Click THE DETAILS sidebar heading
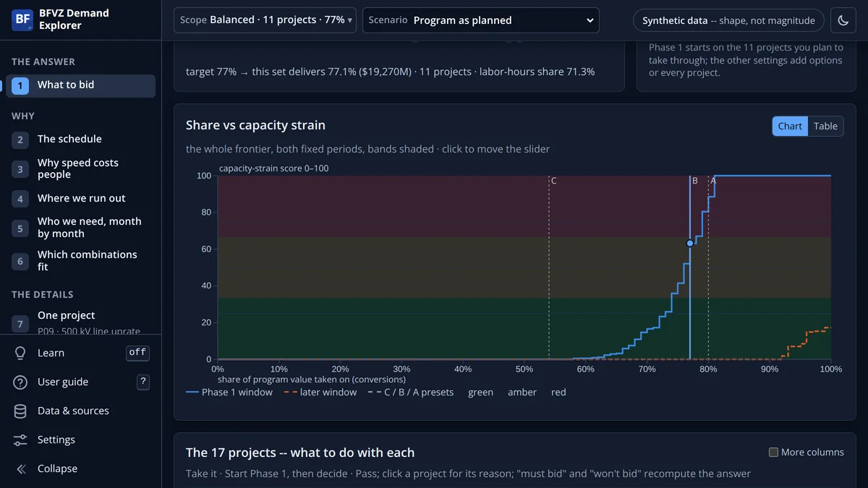 click(43, 295)
